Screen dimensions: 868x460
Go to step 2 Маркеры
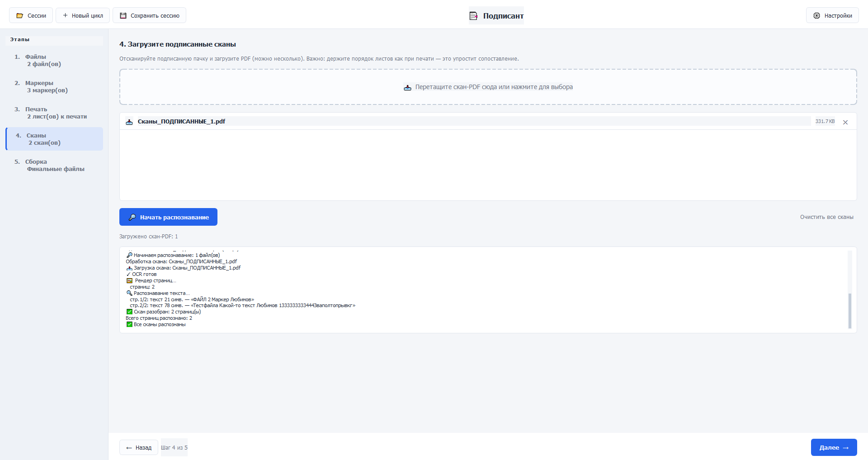[54, 86]
